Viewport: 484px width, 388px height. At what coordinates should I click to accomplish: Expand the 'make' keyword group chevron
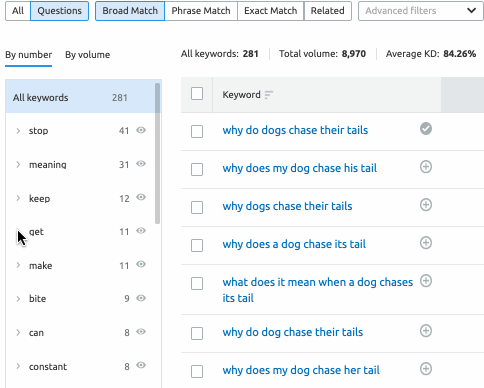coord(18,265)
